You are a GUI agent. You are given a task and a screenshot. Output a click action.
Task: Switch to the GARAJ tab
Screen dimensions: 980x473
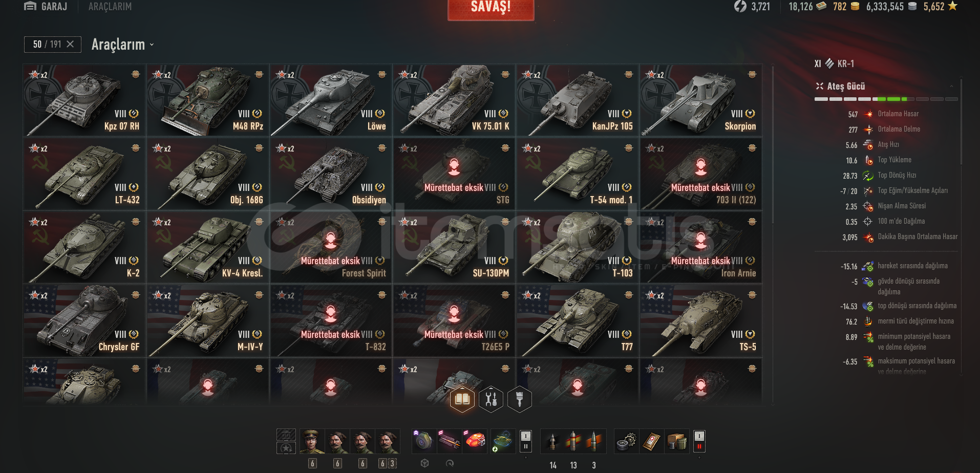pos(46,6)
